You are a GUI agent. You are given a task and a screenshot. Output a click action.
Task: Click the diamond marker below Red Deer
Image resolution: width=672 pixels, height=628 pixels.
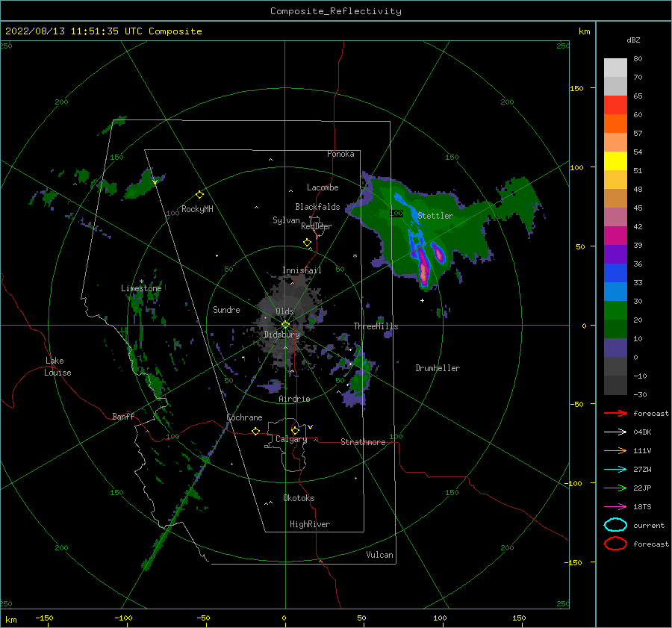click(308, 243)
